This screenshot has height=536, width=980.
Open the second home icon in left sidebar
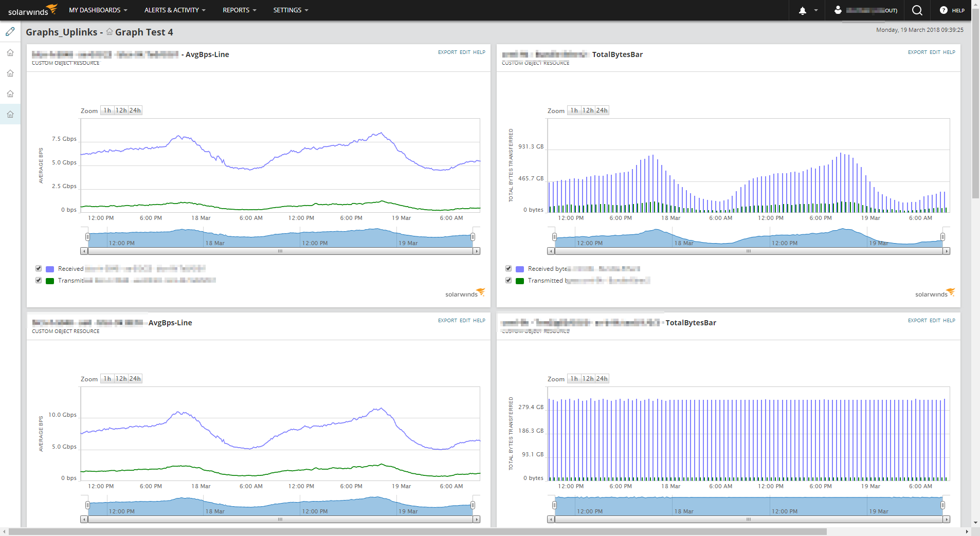pos(10,73)
